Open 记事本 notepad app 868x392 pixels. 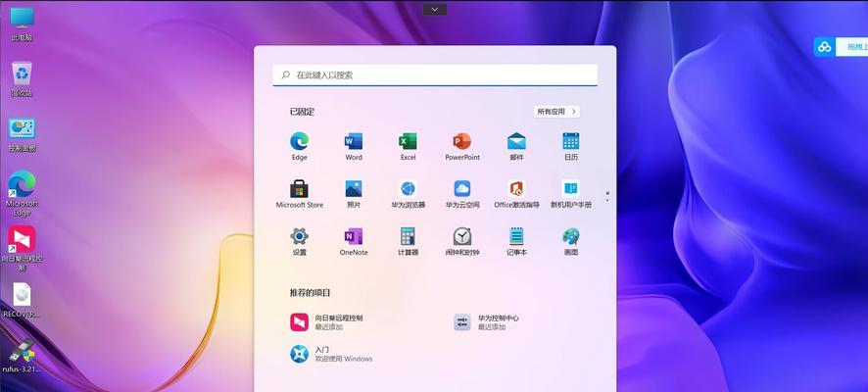click(516, 241)
